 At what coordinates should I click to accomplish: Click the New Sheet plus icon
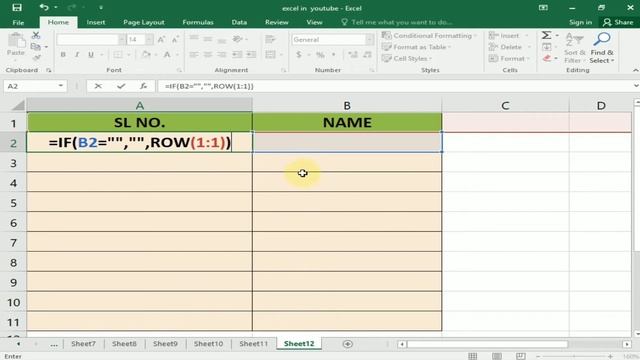coord(348,344)
